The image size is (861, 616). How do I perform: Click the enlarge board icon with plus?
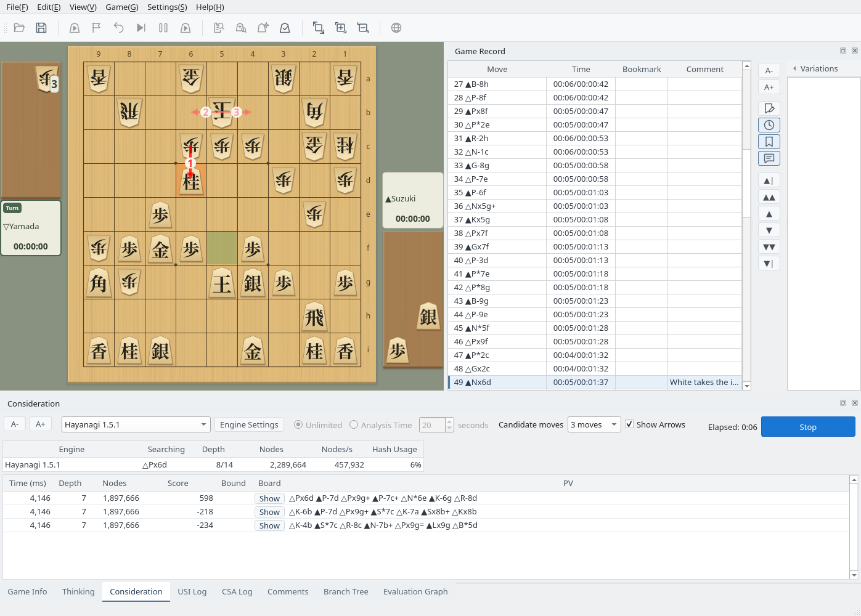point(341,28)
